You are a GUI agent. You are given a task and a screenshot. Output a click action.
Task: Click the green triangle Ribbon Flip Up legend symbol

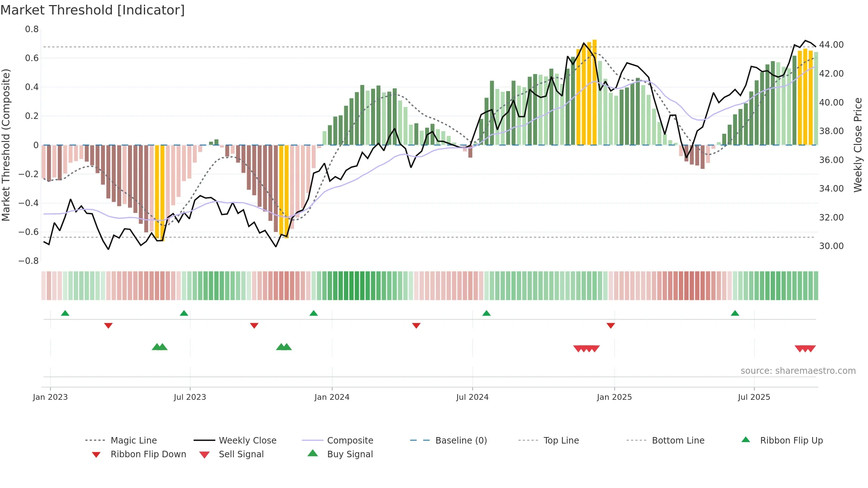click(x=746, y=440)
